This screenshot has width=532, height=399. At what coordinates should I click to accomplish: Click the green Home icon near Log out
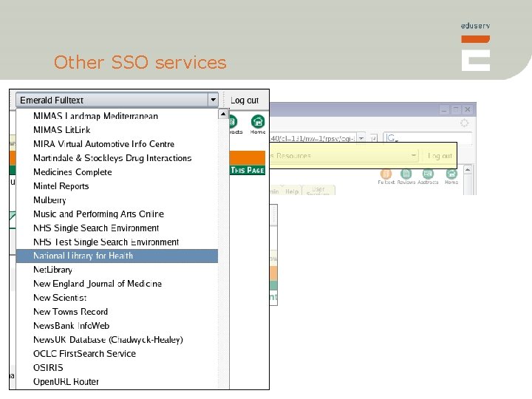coord(258,125)
